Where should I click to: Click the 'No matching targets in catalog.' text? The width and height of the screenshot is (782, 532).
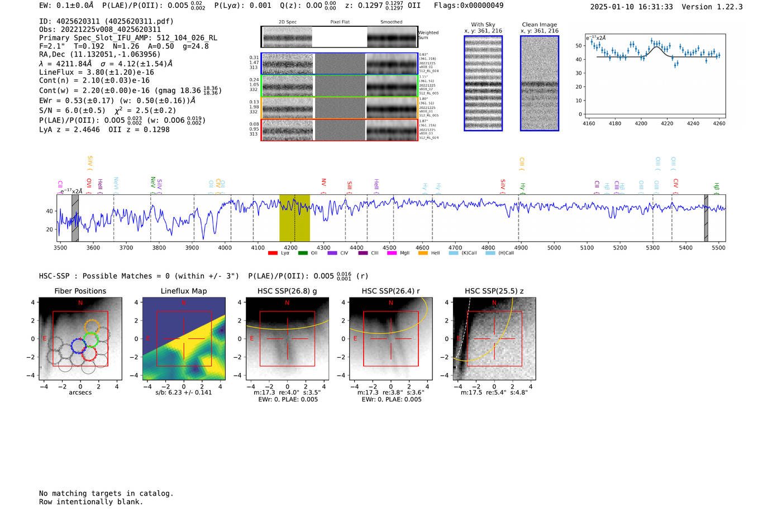point(106,493)
